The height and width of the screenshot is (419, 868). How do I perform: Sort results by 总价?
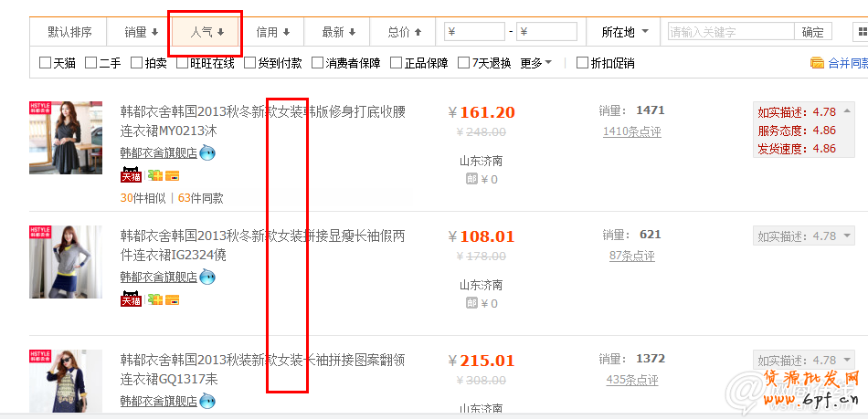point(404,32)
